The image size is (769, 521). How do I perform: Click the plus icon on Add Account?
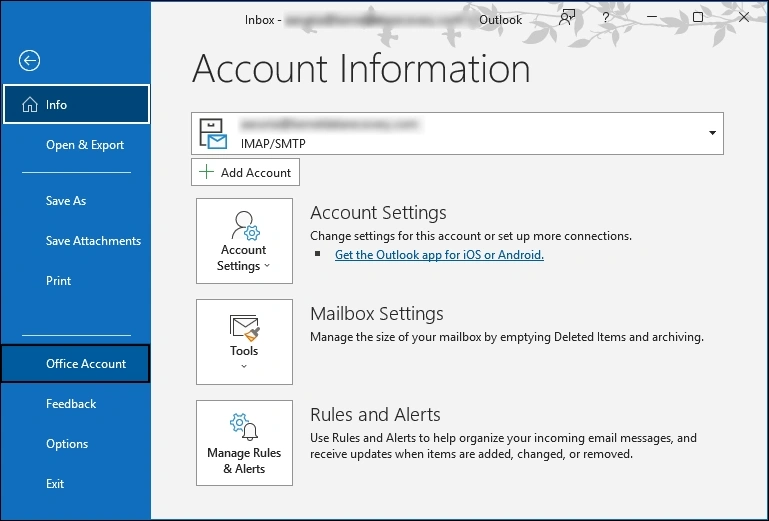point(206,172)
